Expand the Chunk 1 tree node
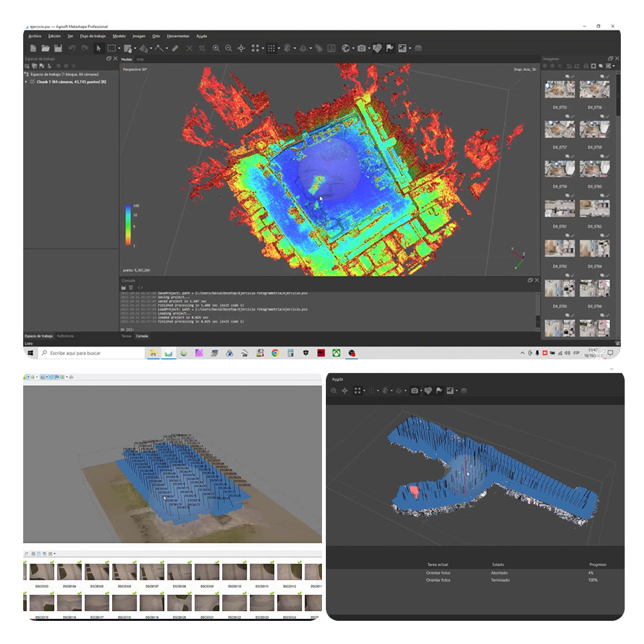 coord(25,81)
